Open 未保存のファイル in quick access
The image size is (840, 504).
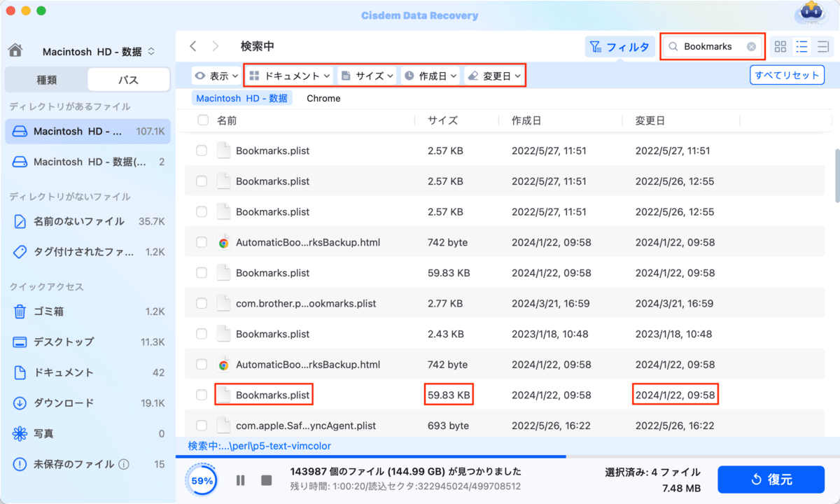88,464
